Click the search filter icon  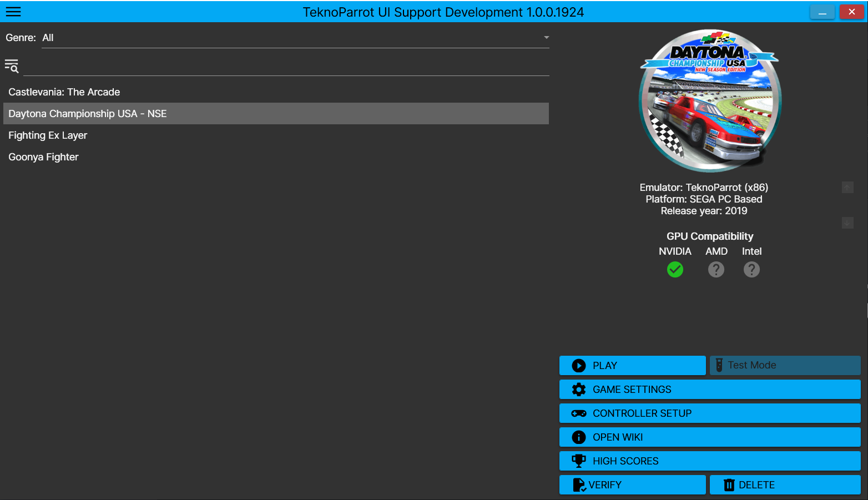(12, 66)
